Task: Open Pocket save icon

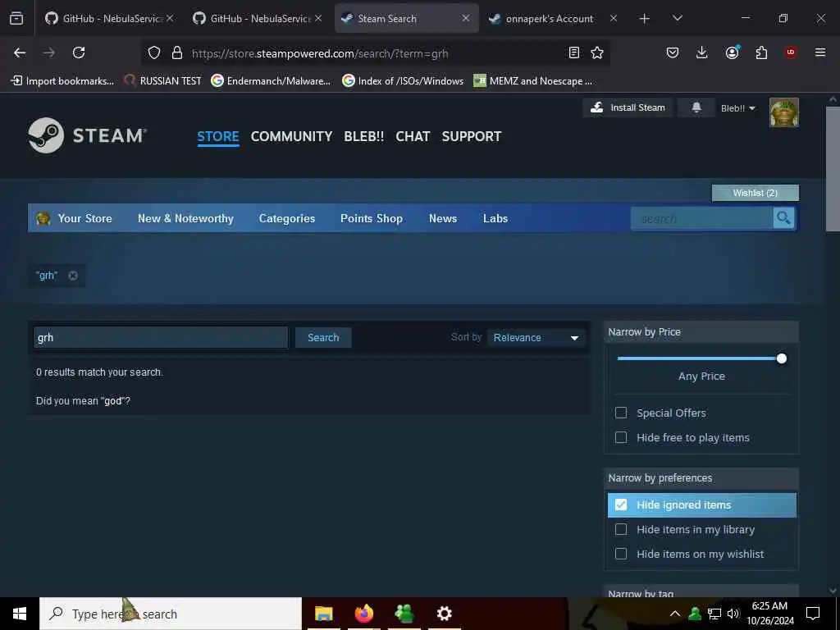Action: click(x=673, y=52)
